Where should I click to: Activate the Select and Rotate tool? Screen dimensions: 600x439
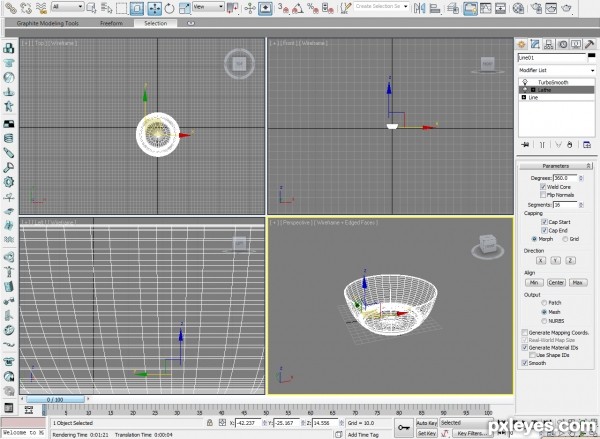pyautogui.click(x=169, y=8)
